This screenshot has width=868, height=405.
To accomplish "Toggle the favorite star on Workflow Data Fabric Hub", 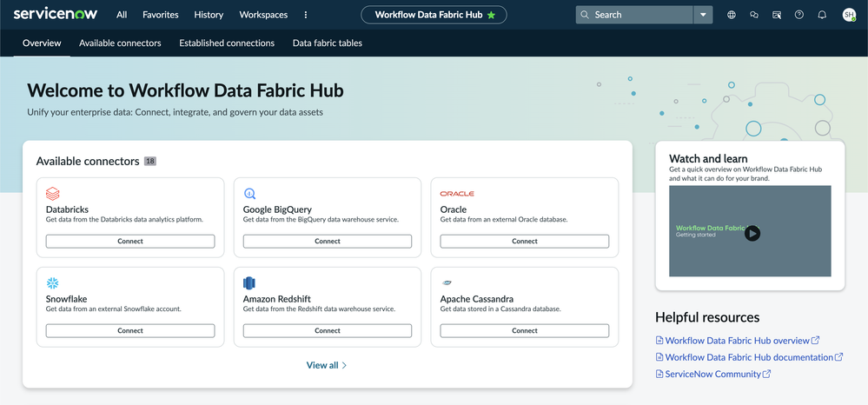I will pyautogui.click(x=491, y=15).
